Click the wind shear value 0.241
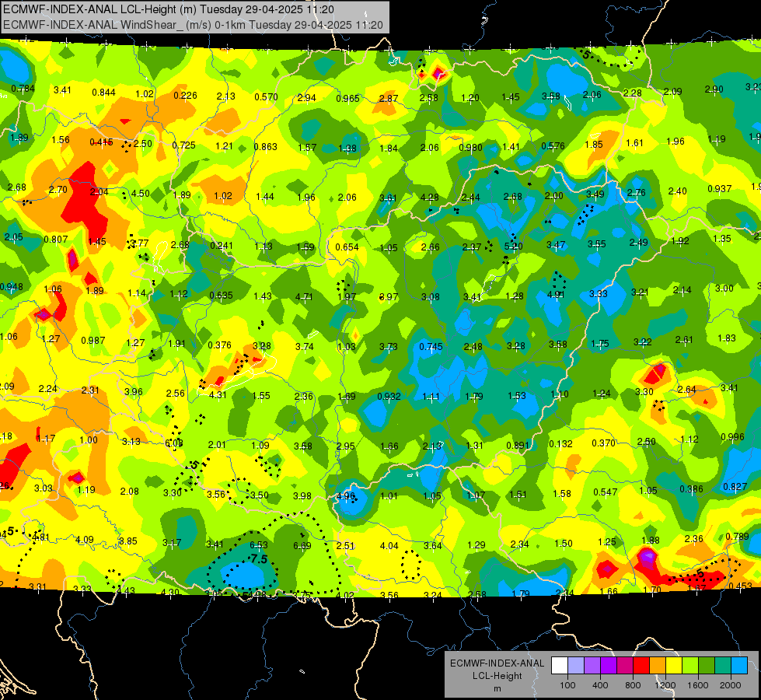The width and height of the screenshot is (761, 700). coord(222,246)
